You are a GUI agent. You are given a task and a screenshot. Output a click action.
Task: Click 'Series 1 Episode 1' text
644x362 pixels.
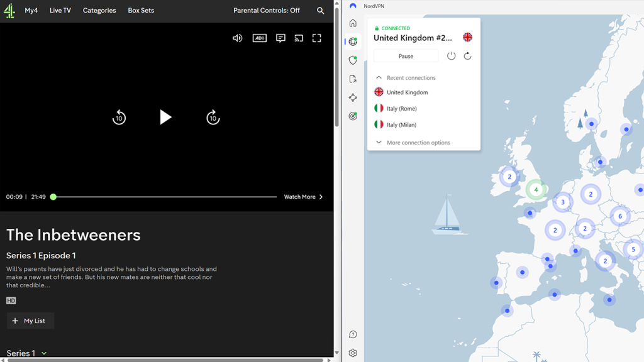[x=41, y=256]
